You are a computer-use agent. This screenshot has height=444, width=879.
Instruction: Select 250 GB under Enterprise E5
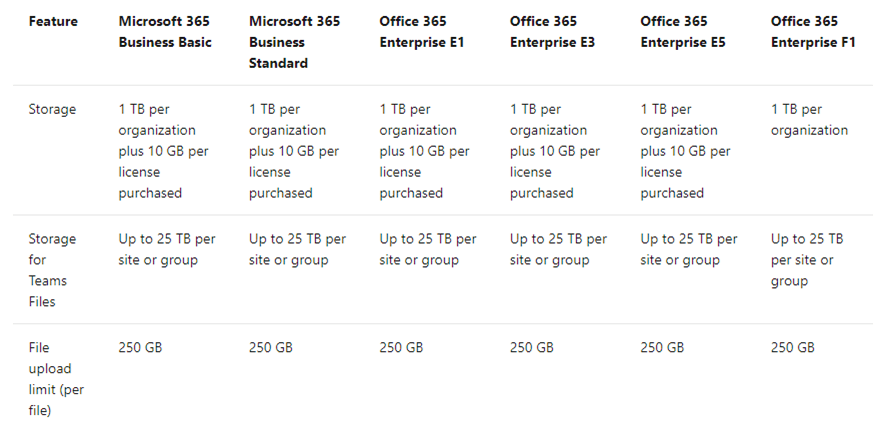[663, 348]
